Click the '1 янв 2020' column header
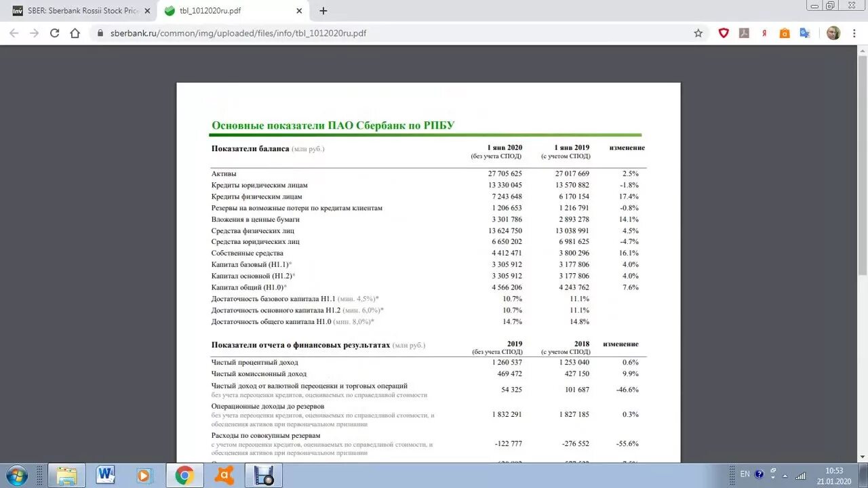The width and height of the screenshot is (868, 488). 505,148
